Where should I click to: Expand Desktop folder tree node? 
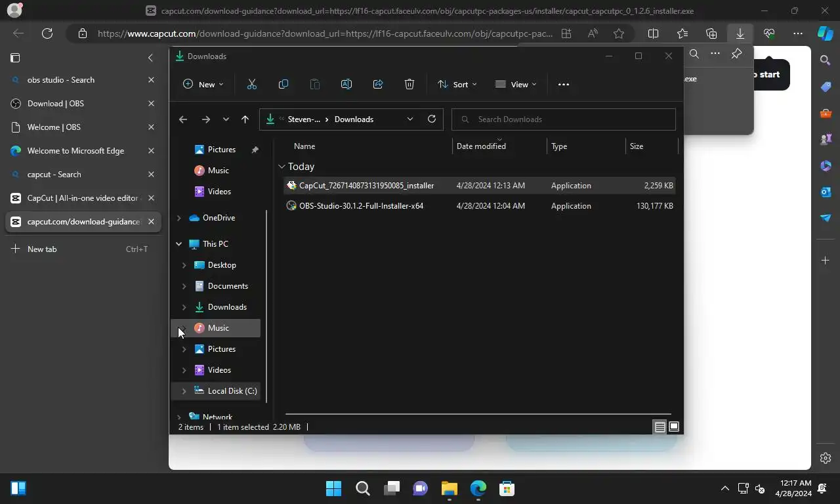(184, 265)
